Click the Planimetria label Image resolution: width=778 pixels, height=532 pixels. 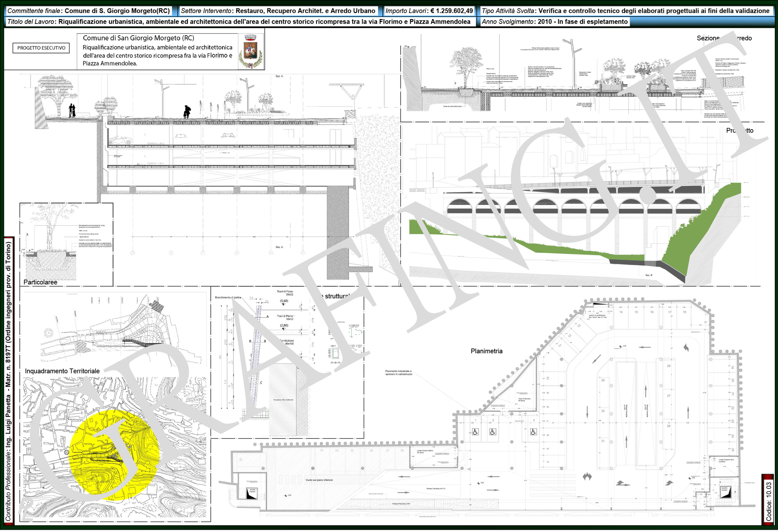[x=486, y=351]
